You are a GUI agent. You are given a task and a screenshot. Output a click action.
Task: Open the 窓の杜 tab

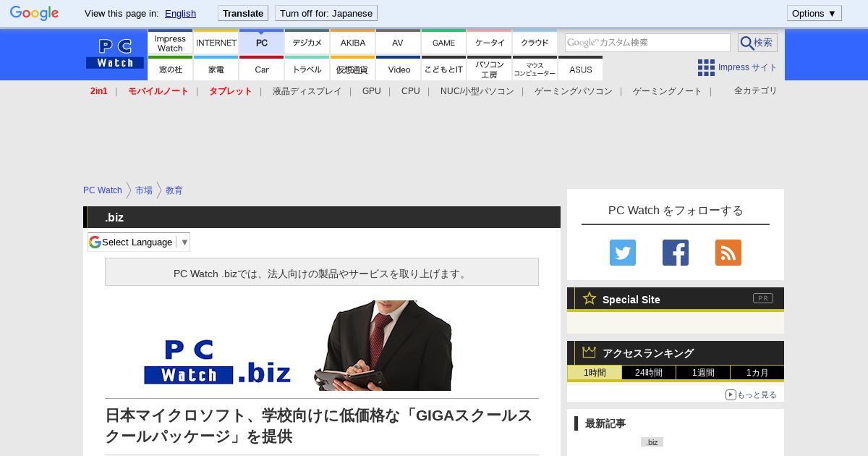pos(170,69)
